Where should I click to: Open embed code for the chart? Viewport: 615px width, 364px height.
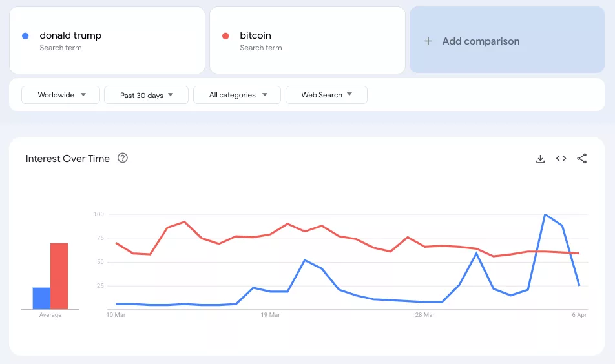pyautogui.click(x=561, y=159)
